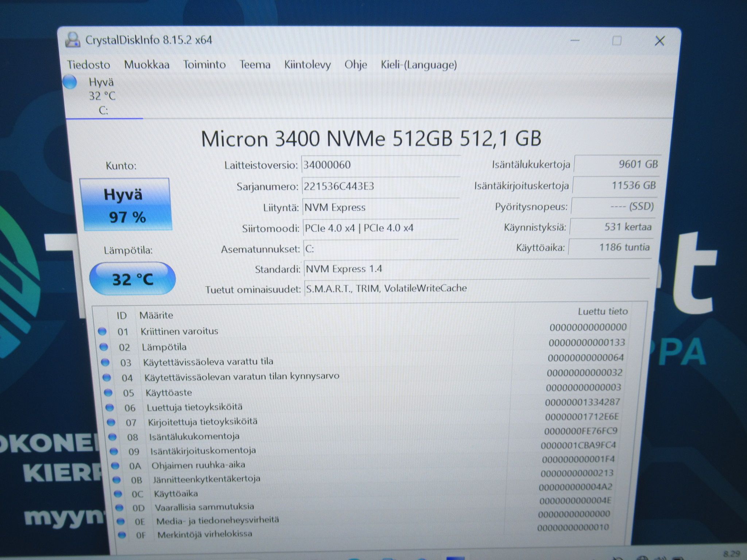Select the C: drive status indicator icon
747x560 pixels.
[70, 82]
